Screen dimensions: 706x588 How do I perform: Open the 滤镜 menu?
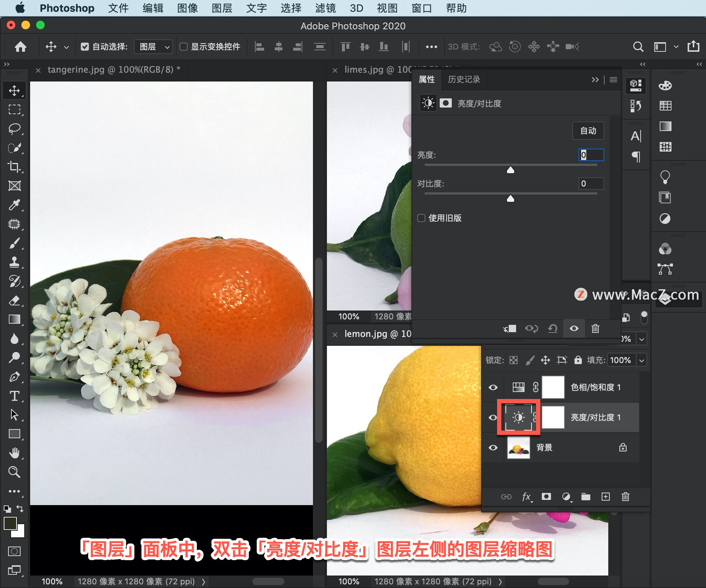325,8
